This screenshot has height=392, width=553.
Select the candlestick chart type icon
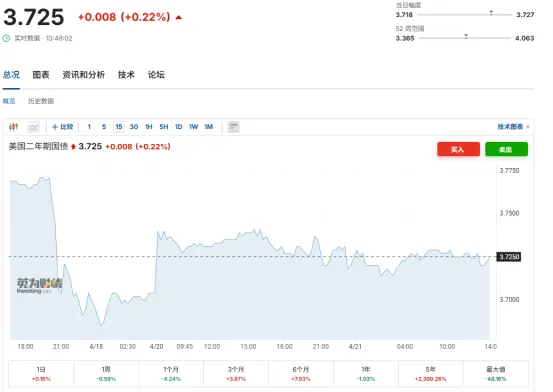tap(13, 127)
